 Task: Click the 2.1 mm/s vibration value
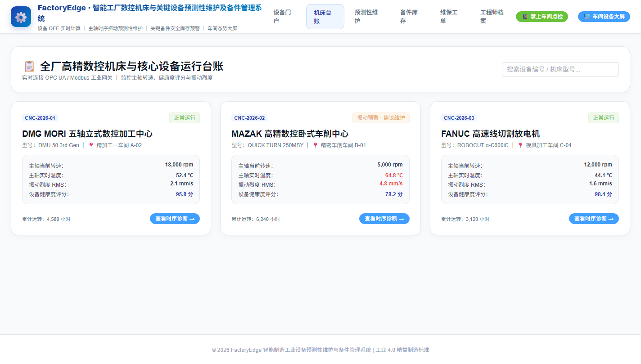click(x=182, y=184)
